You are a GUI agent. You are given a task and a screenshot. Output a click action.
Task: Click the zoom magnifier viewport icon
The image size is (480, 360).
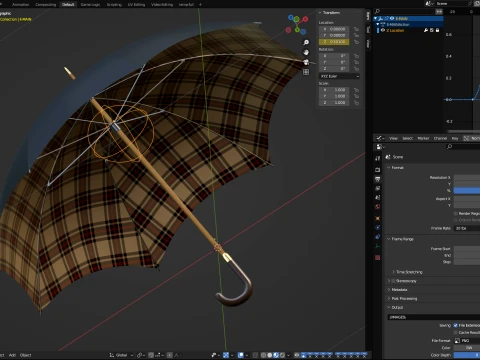306,42
